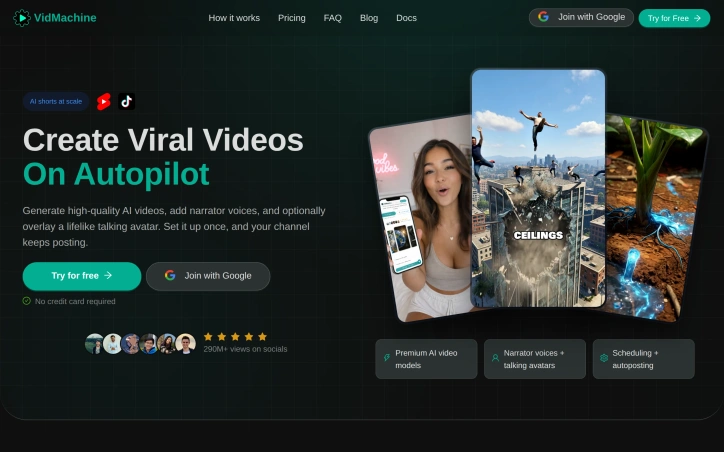The width and height of the screenshot is (724, 452).
Task: Click the gear icon in Scheduling card
Action: point(604,358)
